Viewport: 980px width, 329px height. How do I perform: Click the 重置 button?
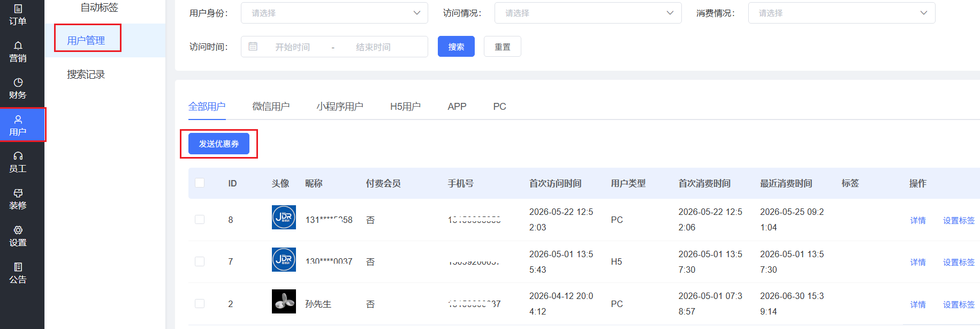pos(503,47)
